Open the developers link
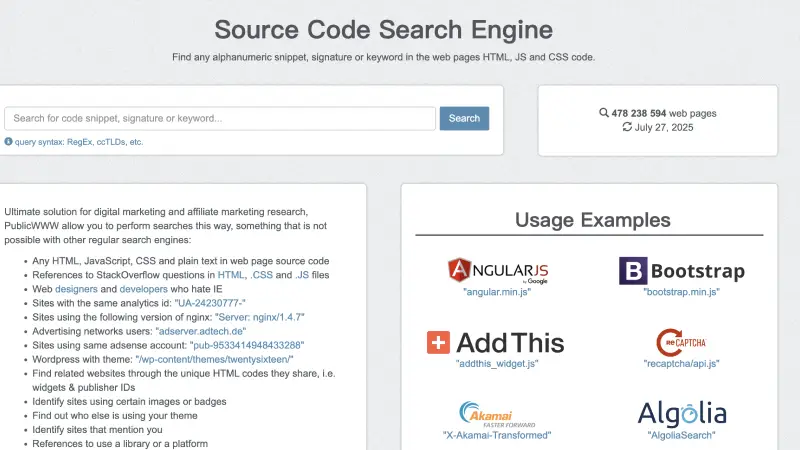 coord(143,289)
